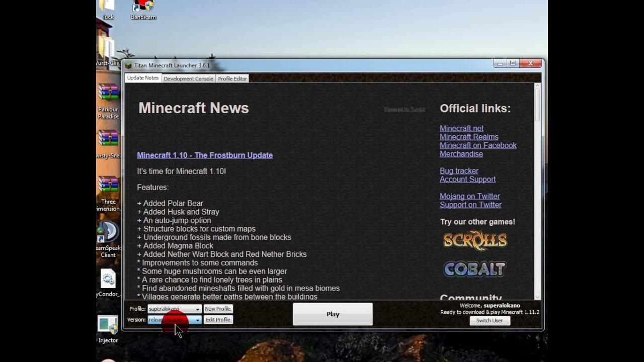The width and height of the screenshot is (644, 362).
Task: Click the Titan Minecraft Launcher title icon
Action: click(x=128, y=65)
